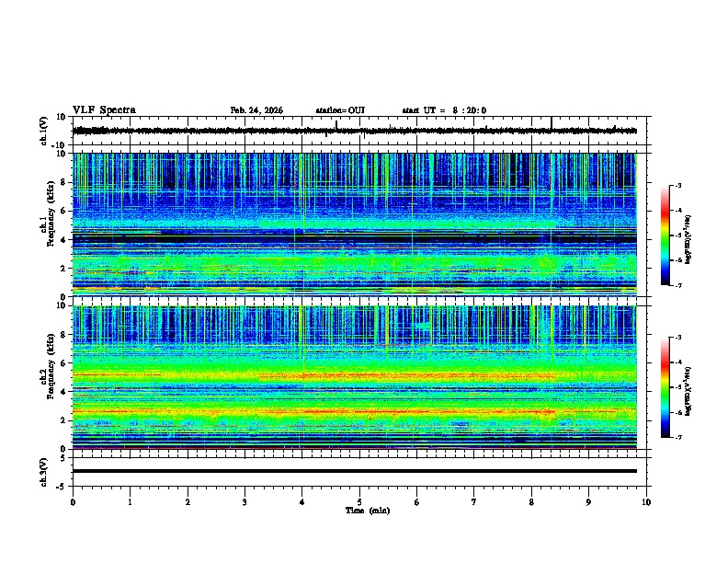Click the '-4' value on ch.2 color bar
This screenshot has height=563, width=728.
point(678,362)
